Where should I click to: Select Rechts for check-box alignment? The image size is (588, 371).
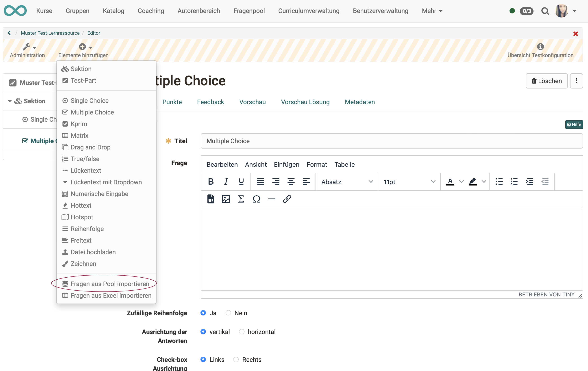[236, 360]
